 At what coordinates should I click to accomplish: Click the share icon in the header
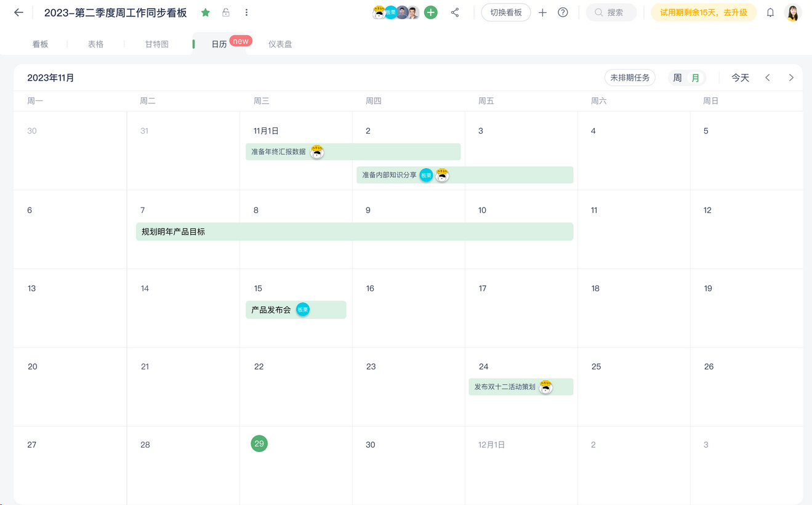pyautogui.click(x=455, y=12)
